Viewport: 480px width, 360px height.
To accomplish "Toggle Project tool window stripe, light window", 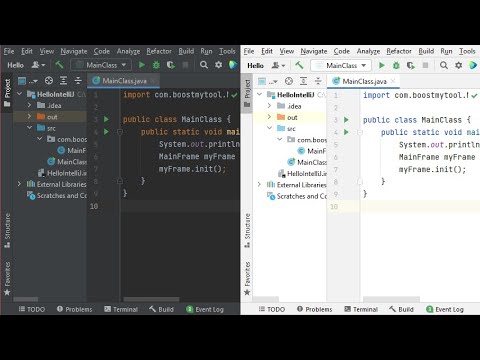I will [247, 93].
